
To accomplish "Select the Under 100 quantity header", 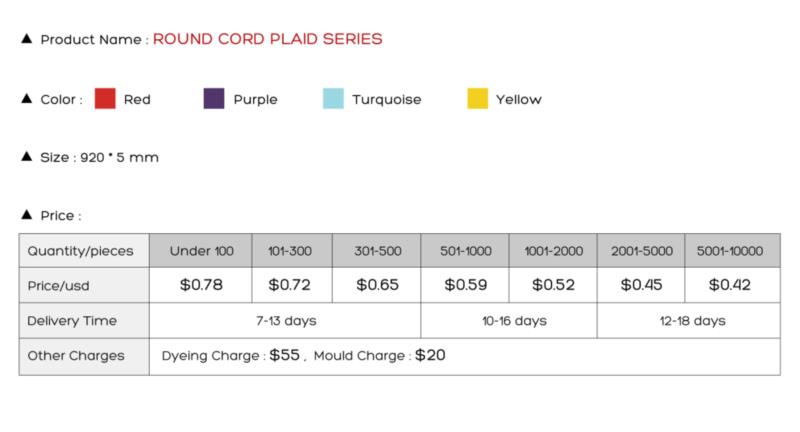I will (201, 250).
